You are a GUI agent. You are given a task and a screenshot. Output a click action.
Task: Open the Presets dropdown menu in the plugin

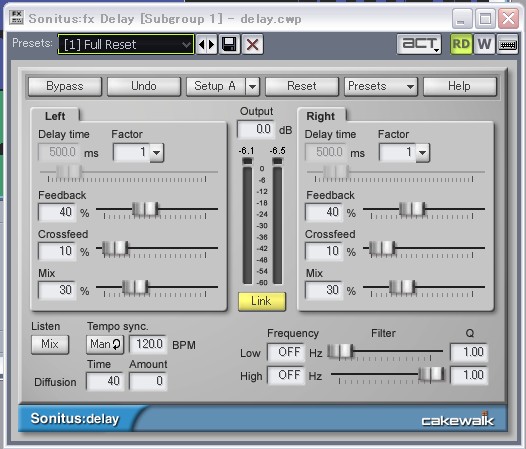(x=381, y=86)
